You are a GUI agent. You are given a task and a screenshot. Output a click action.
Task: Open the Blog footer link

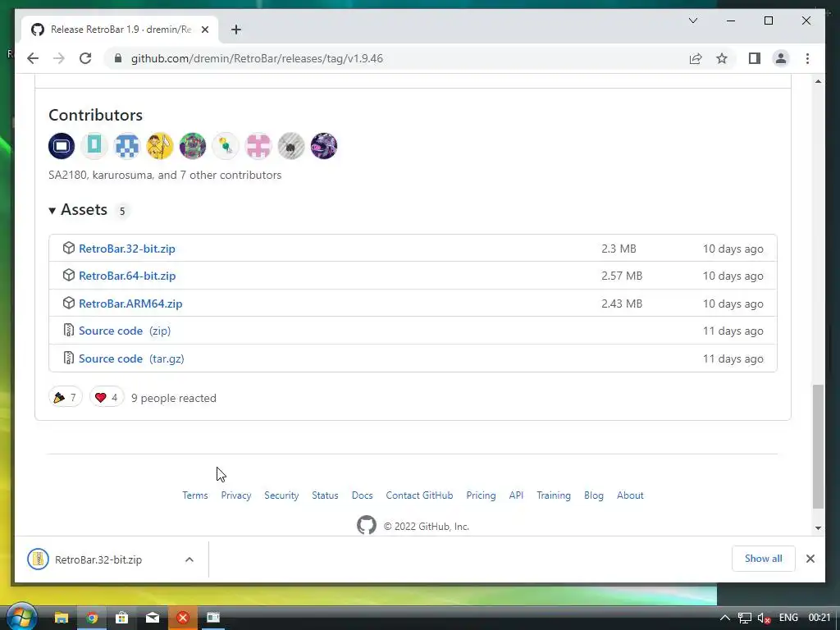[594, 495]
